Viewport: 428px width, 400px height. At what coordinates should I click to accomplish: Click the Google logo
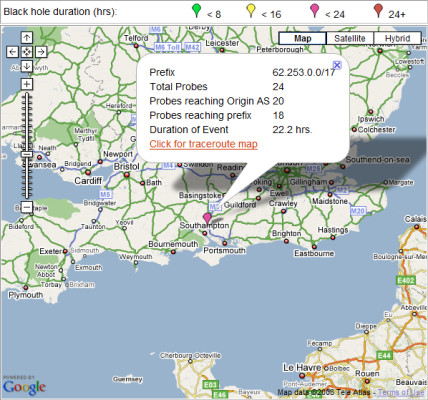24,387
